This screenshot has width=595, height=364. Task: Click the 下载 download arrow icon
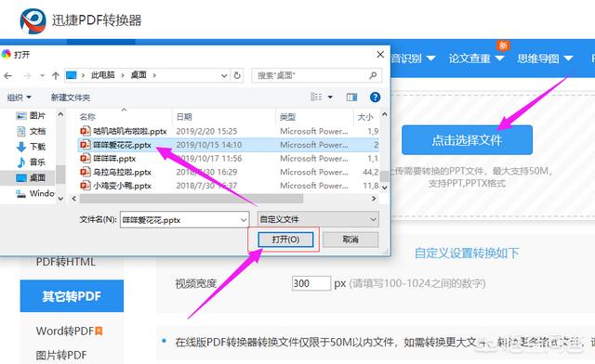[x=21, y=147]
